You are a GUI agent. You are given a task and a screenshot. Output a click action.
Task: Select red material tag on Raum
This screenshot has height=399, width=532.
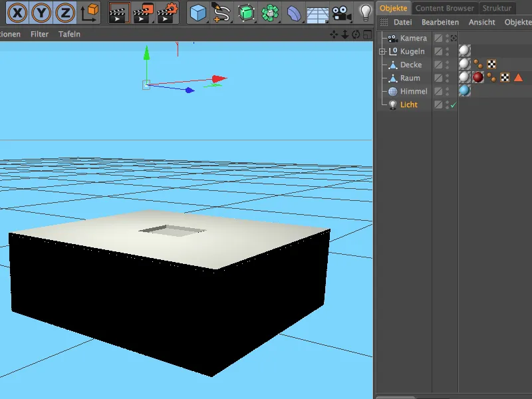pyautogui.click(x=477, y=78)
